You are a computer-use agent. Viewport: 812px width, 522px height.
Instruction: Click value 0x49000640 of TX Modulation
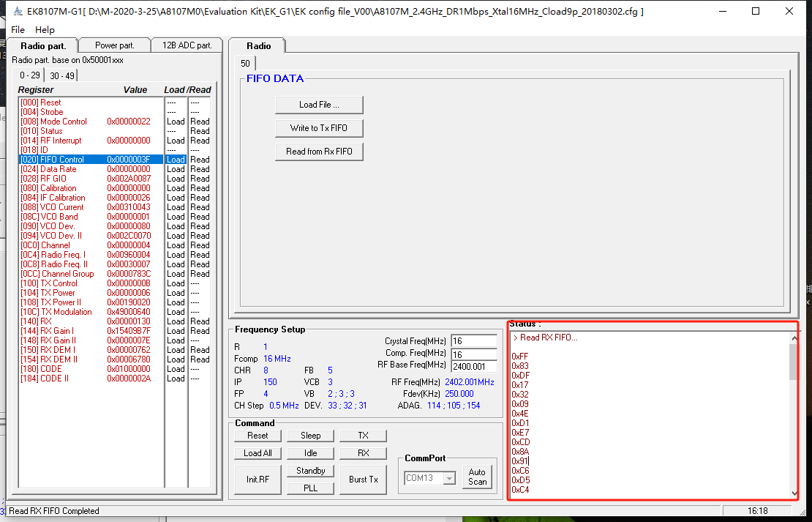129,312
